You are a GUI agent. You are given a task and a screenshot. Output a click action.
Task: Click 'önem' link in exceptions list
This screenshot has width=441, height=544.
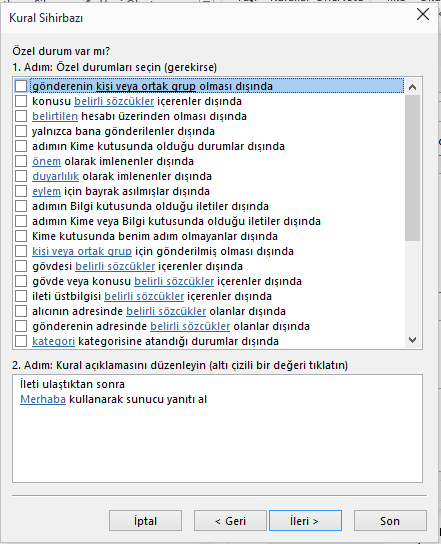click(46, 161)
